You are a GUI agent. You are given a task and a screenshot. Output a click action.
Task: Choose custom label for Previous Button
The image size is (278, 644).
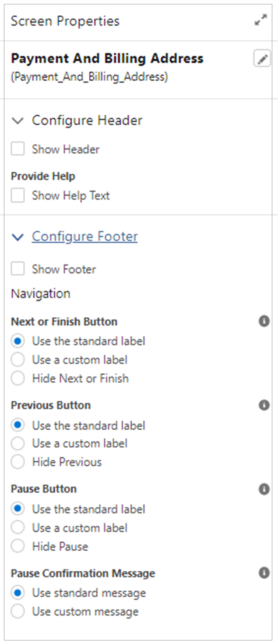coord(18,443)
